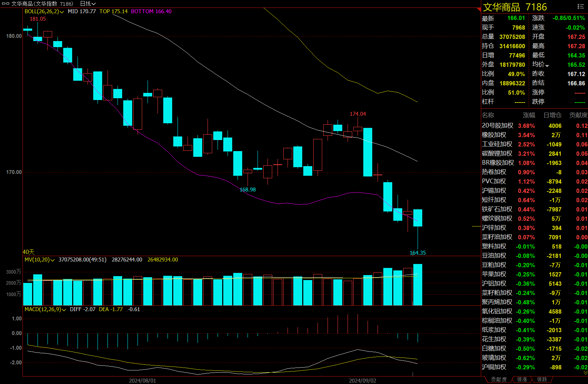The image size is (588, 384).
Task: Select the BR橡胶加权 row
Action: click(x=534, y=163)
